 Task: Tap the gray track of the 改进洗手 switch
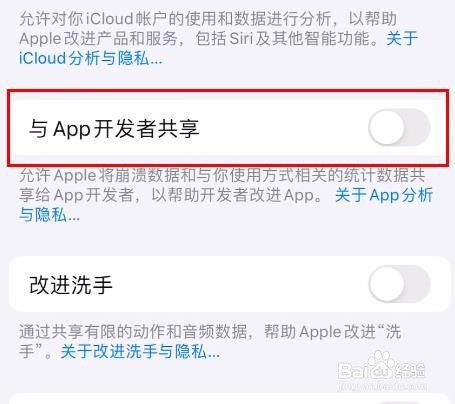[417, 284]
